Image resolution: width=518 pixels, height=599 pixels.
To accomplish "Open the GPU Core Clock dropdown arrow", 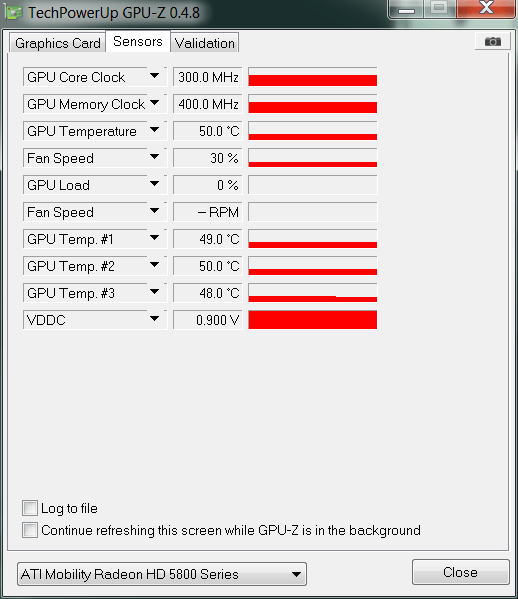I will [x=154, y=76].
